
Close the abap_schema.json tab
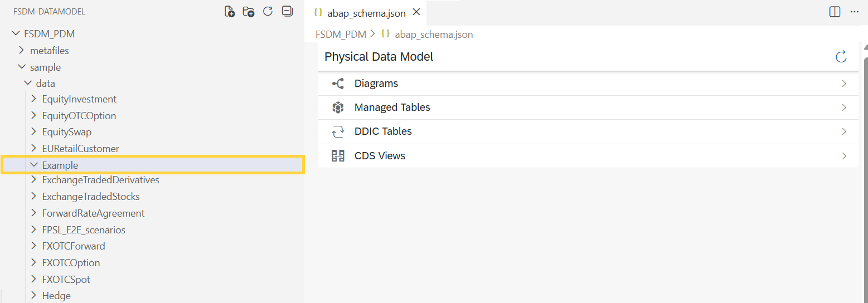tap(416, 12)
